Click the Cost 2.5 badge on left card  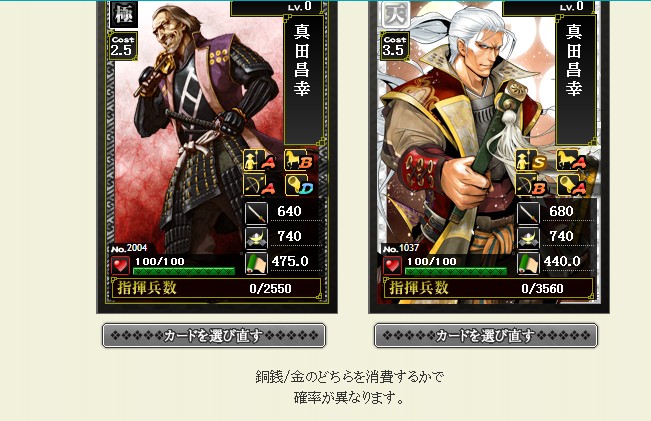(122, 46)
